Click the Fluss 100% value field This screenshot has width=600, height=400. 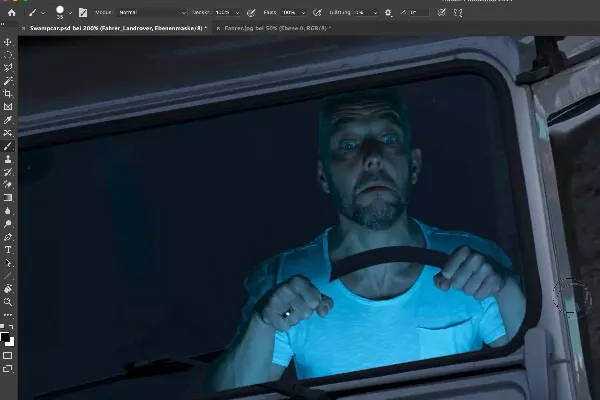coord(290,13)
